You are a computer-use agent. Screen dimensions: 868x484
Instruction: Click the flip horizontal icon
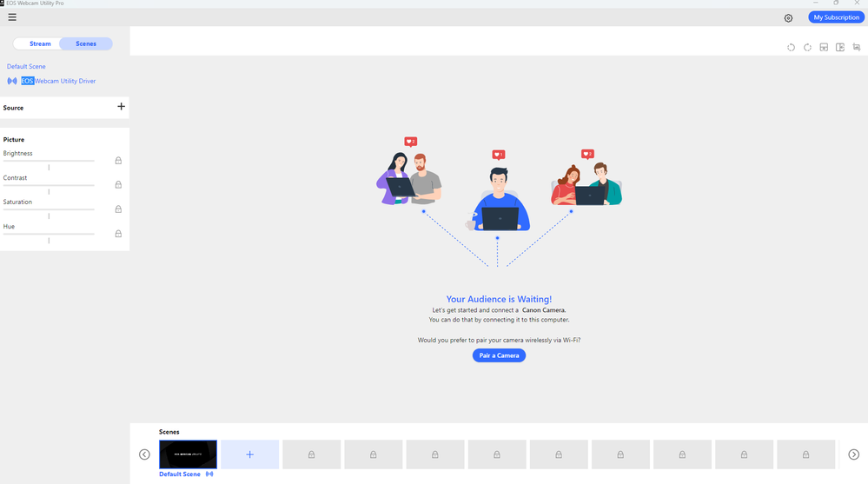[840, 48]
